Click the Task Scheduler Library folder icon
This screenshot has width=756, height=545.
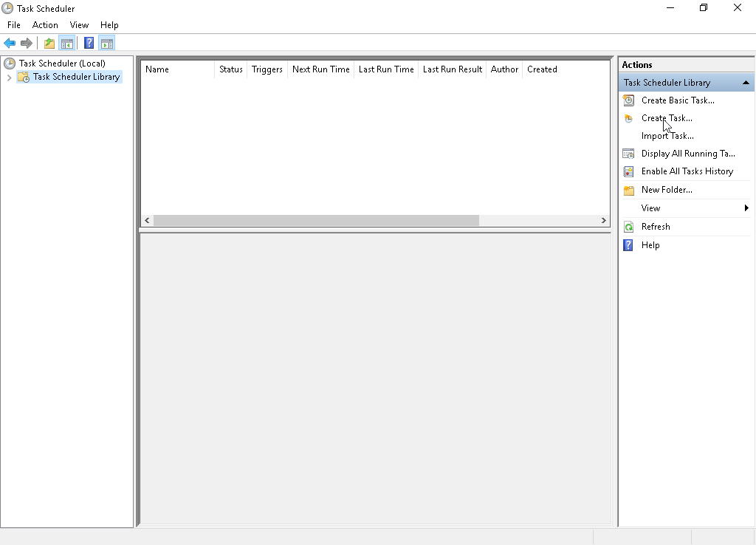tap(23, 77)
